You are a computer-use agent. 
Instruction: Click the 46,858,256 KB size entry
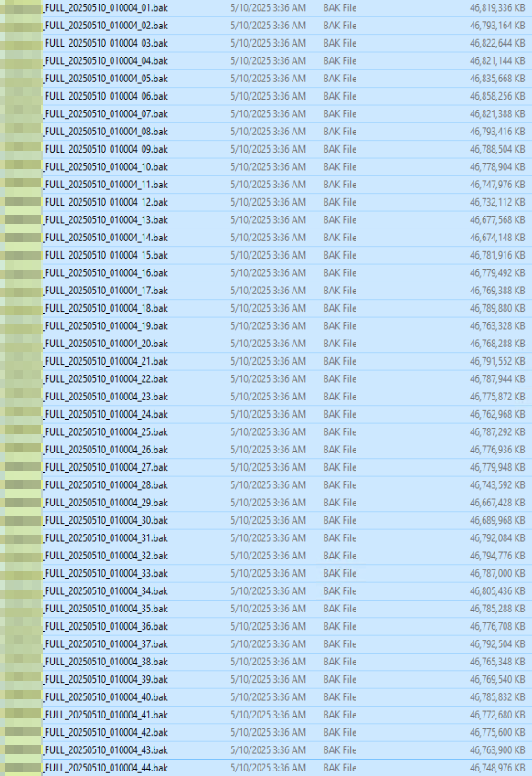[497, 97]
